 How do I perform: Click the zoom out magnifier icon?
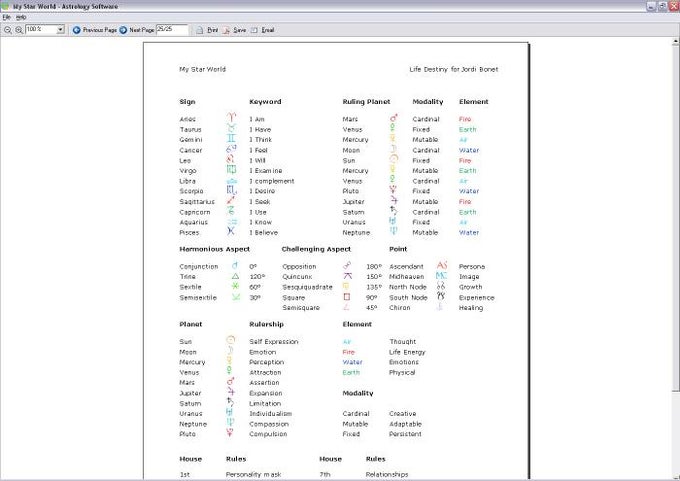8,30
